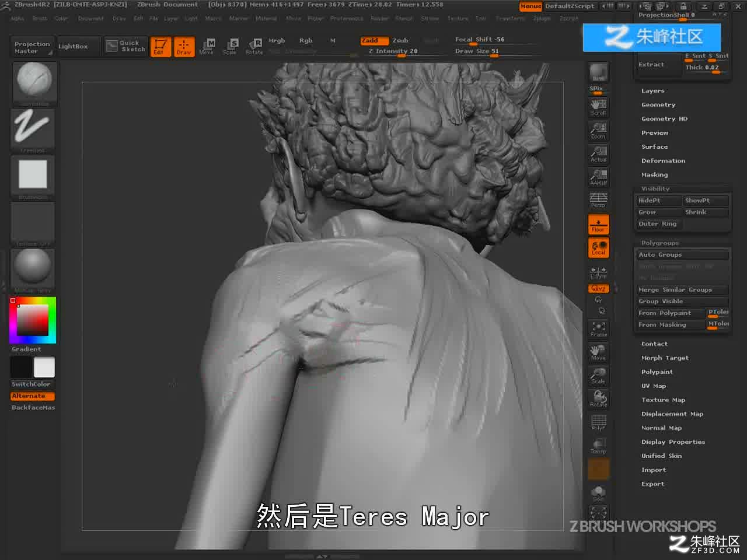Click the BPR render icon
747x560 pixels.
pyautogui.click(x=598, y=72)
